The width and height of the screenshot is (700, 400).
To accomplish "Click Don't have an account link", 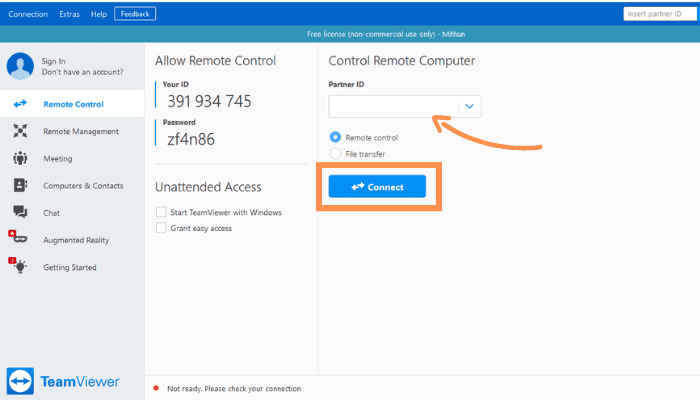I will [83, 72].
